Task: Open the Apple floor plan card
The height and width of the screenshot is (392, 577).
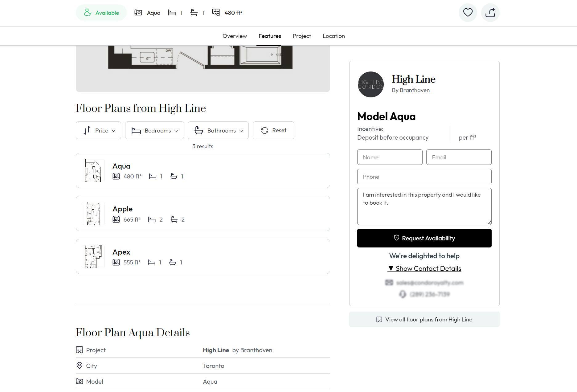Action: click(203, 213)
